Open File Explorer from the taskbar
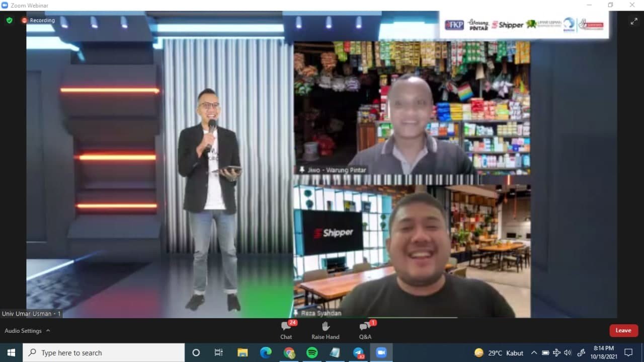Screen dimensions: 644x362 coord(243,353)
